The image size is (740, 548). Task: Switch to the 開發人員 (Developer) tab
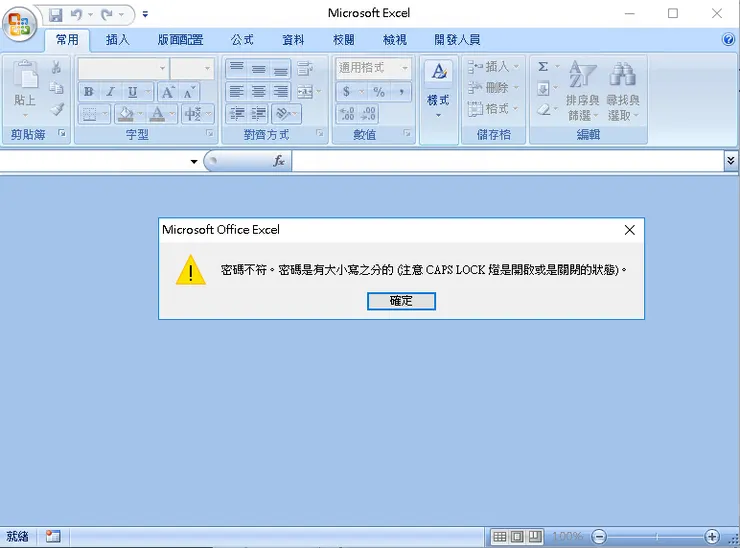tap(457, 40)
